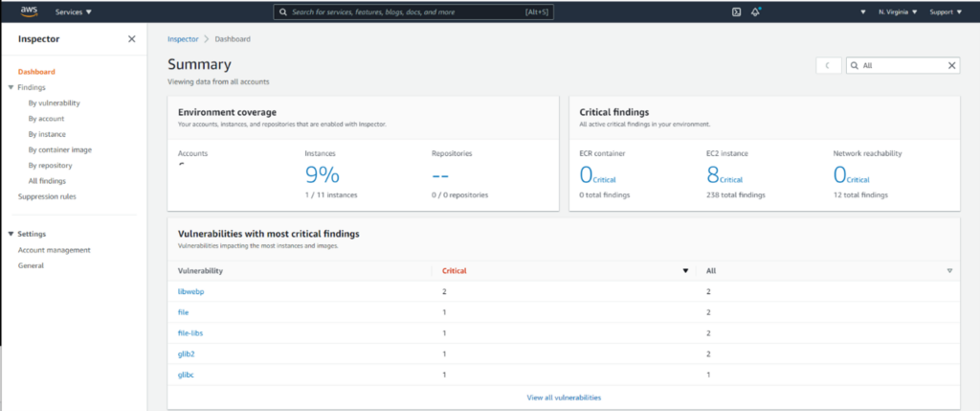The height and width of the screenshot is (411, 980).
Task: Sort by the Critical column arrow
Action: (685, 271)
